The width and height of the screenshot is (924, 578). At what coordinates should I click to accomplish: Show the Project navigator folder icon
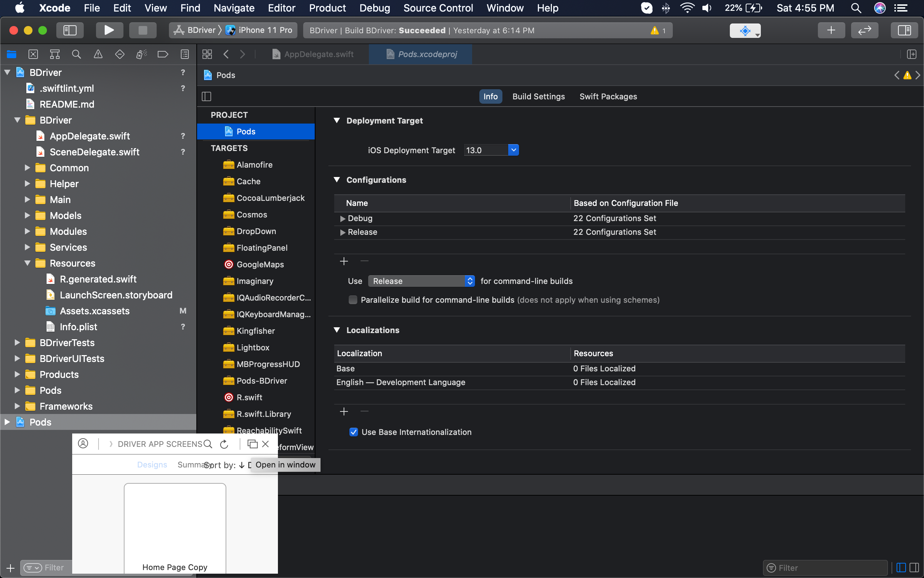point(12,54)
